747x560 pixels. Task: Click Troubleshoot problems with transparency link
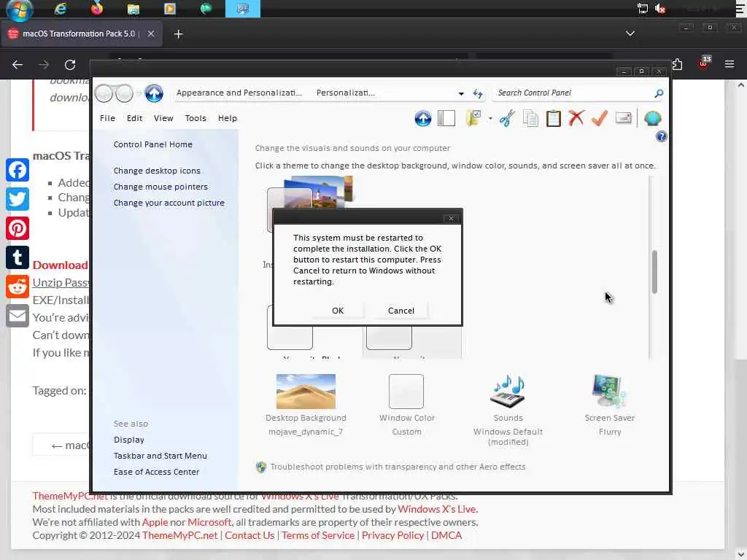tap(398, 467)
